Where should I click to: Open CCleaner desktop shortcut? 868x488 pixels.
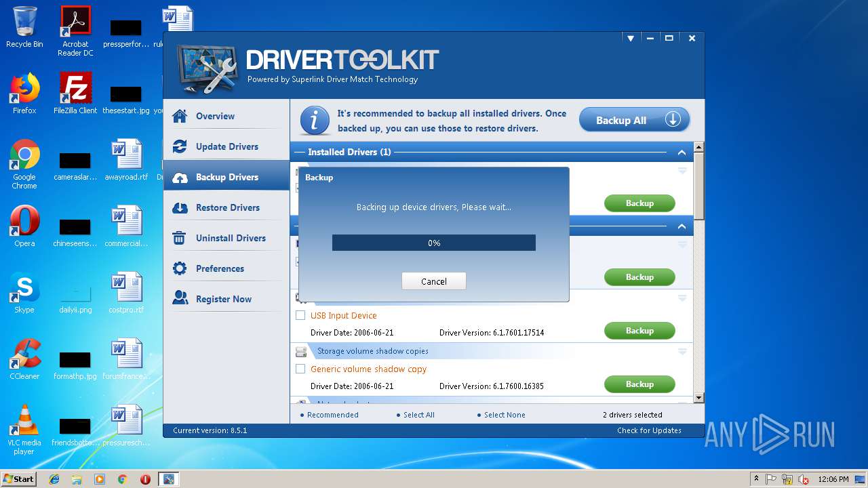(24, 359)
